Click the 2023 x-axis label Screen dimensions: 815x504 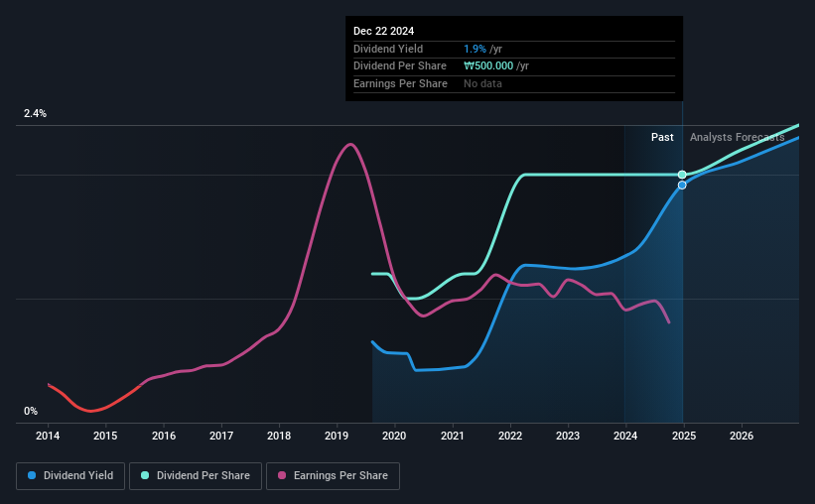click(568, 436)
